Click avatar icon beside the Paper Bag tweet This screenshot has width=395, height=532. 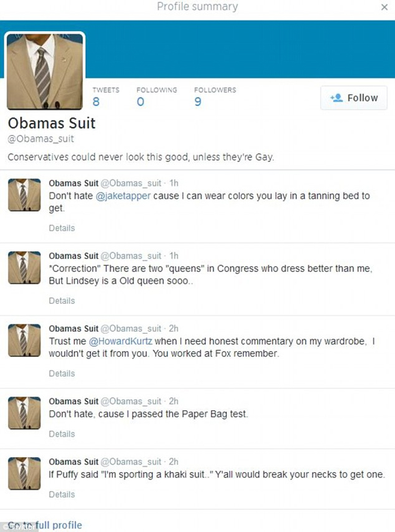pos(24,412)
